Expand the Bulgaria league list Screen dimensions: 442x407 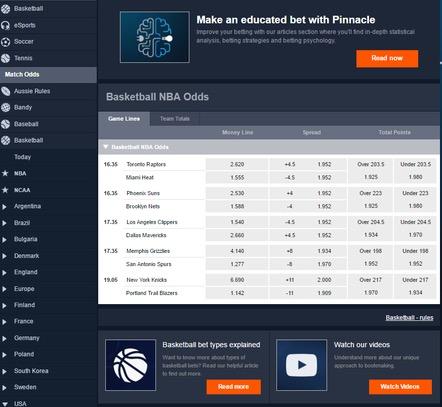4,240
